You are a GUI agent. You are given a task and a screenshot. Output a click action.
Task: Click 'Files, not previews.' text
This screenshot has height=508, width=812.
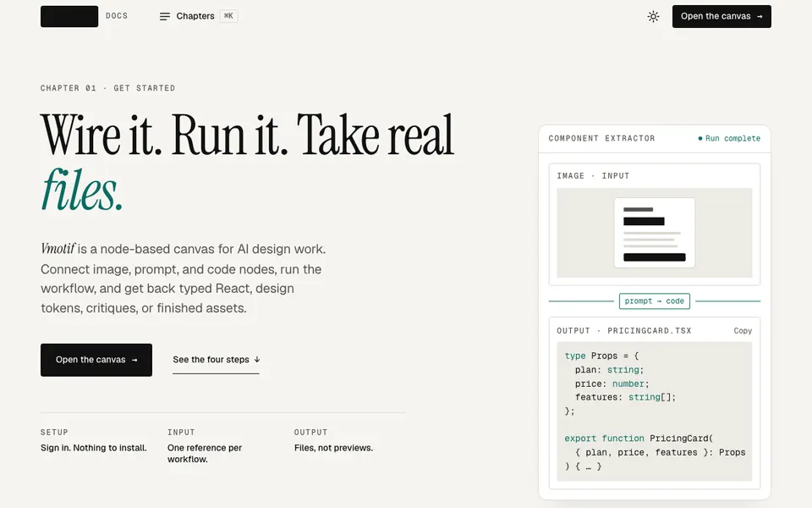pyautogui.click(x=333, y=448)
